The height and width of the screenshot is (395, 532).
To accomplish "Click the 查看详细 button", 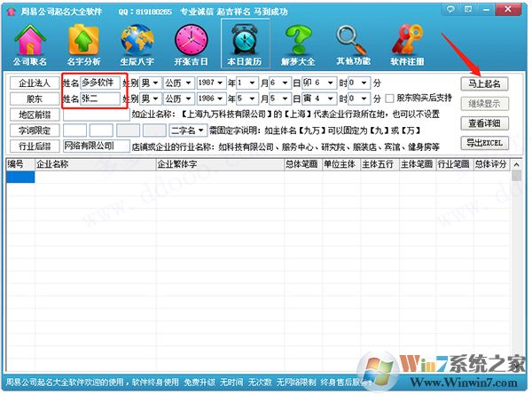I will 484,123.
